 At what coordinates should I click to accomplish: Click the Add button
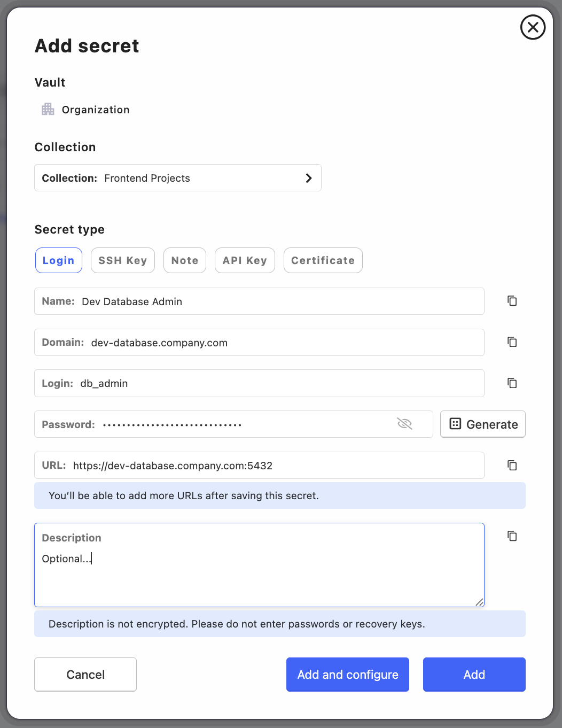(x=474, y=675)
